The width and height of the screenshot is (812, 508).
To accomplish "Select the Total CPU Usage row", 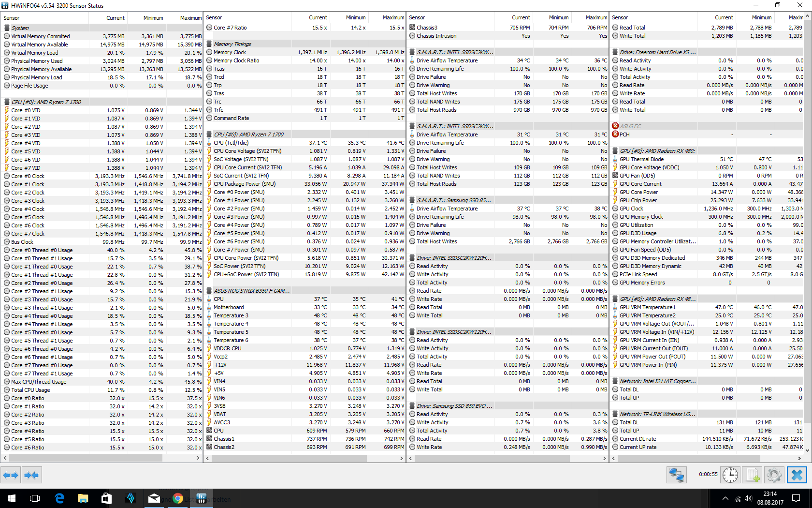I will 102,390.
